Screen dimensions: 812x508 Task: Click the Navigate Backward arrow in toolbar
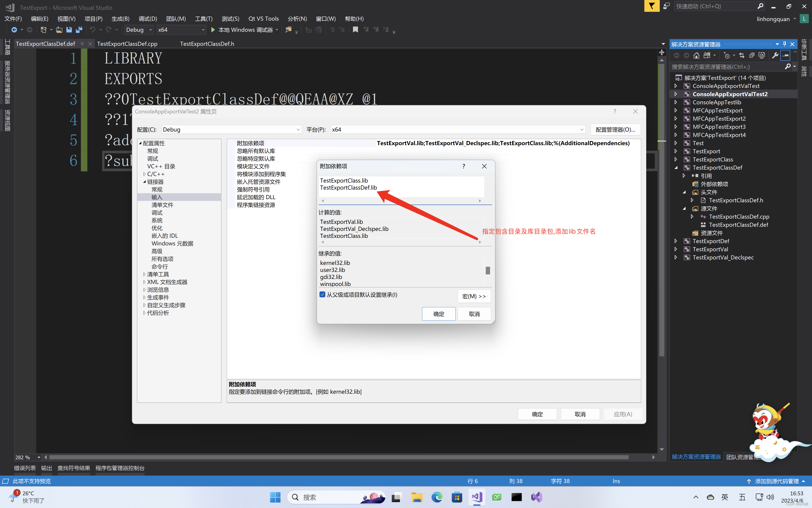[14, 30]
